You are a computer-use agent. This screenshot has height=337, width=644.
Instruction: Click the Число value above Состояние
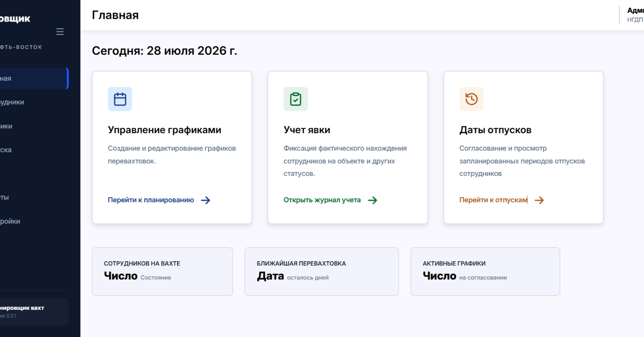121,276
